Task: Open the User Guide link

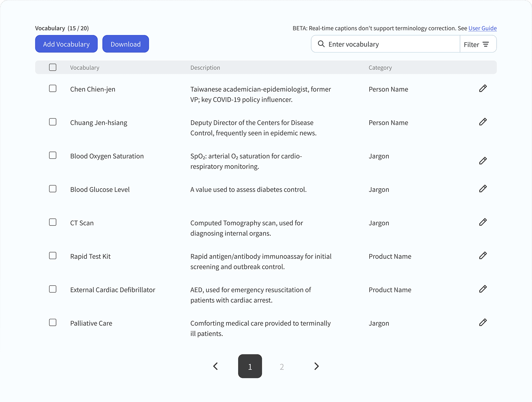Action: click(x=482, y=28)
